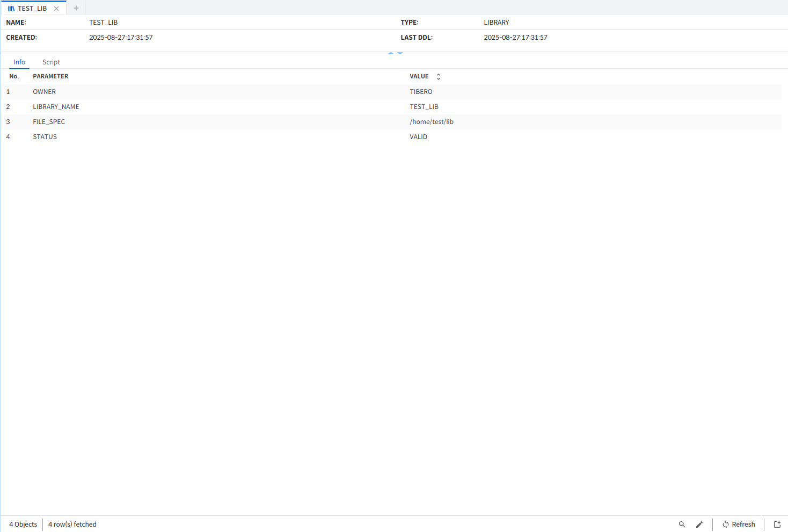Click the library icon on TEST_LIB tab
This screenshot has height=532, width=788.
[x=11, y=9]
